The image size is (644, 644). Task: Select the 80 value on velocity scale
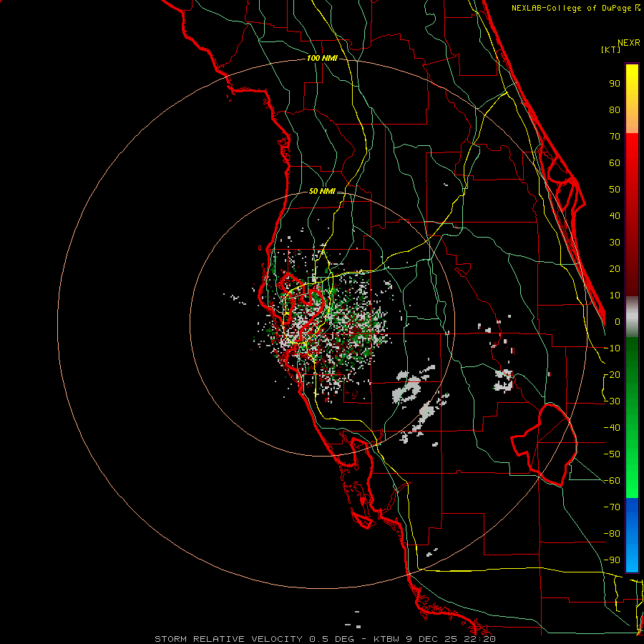click(x=615, y=109)
